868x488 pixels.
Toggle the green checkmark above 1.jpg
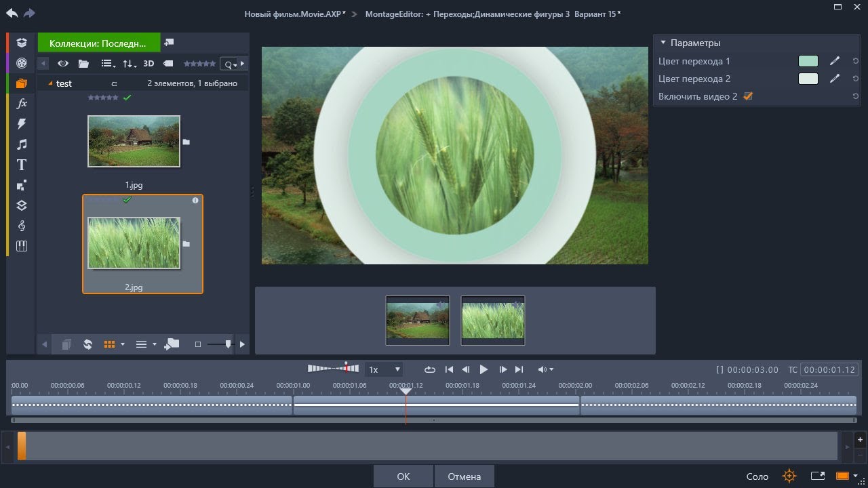click(x=127, y=98)
